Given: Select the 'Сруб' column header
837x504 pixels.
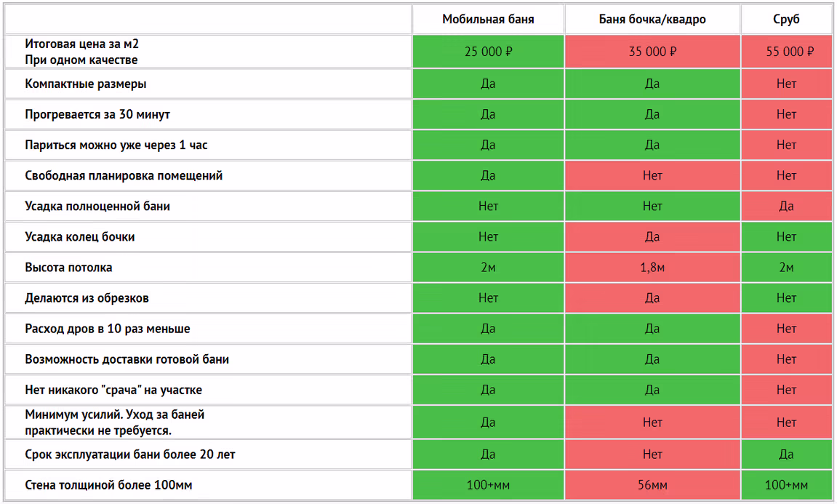Looking at the screenshot, I should click(x=786, y=20).
